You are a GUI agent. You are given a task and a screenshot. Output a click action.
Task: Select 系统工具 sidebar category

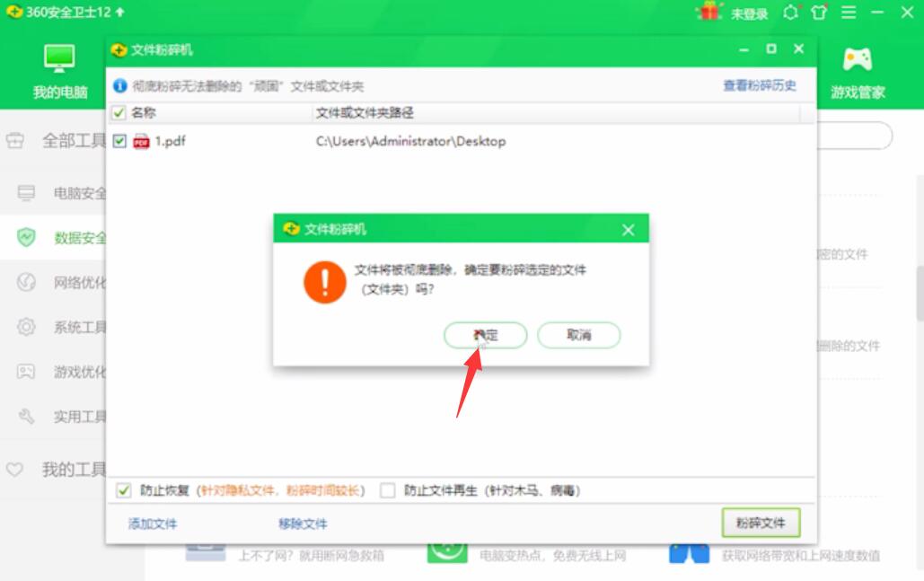coord(80,328)
